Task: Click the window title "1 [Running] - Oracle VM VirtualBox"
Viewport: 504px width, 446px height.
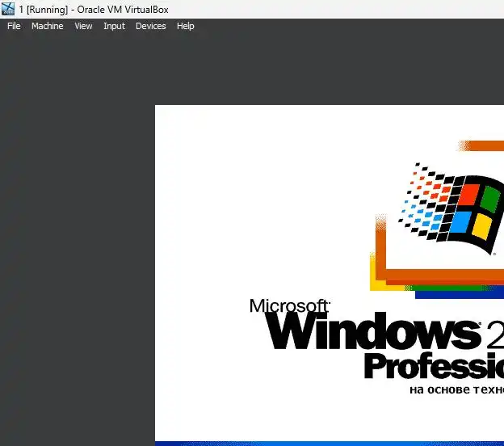Action: coord(94,10)
